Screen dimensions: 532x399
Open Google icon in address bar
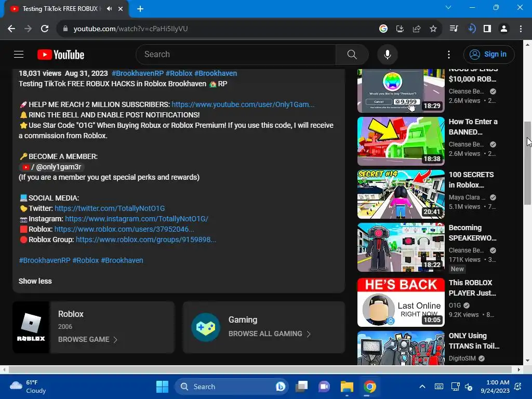(383, 29)
